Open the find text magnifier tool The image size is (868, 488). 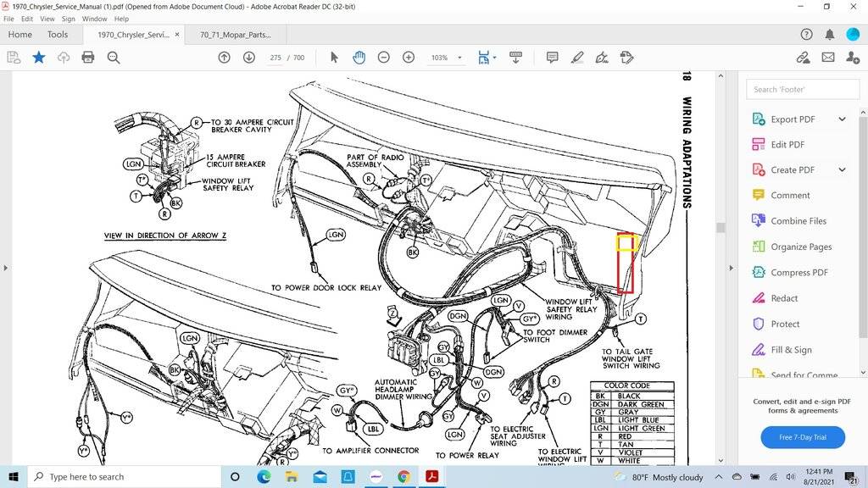[114, 58]
